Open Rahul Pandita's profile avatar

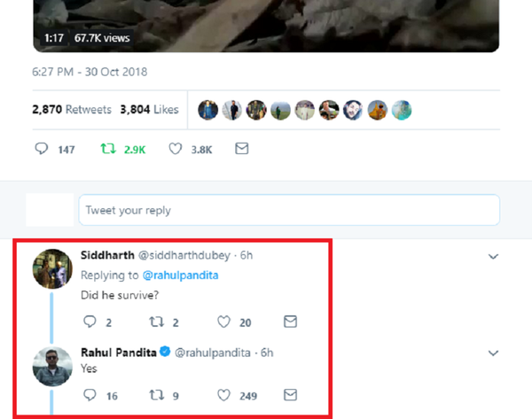(51, 365)
